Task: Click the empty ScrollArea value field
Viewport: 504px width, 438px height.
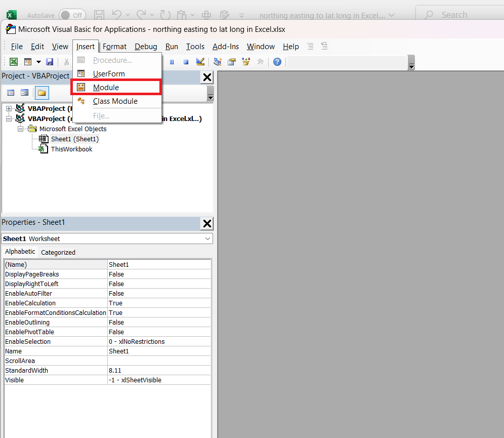Action: click(x=159, y=361)
